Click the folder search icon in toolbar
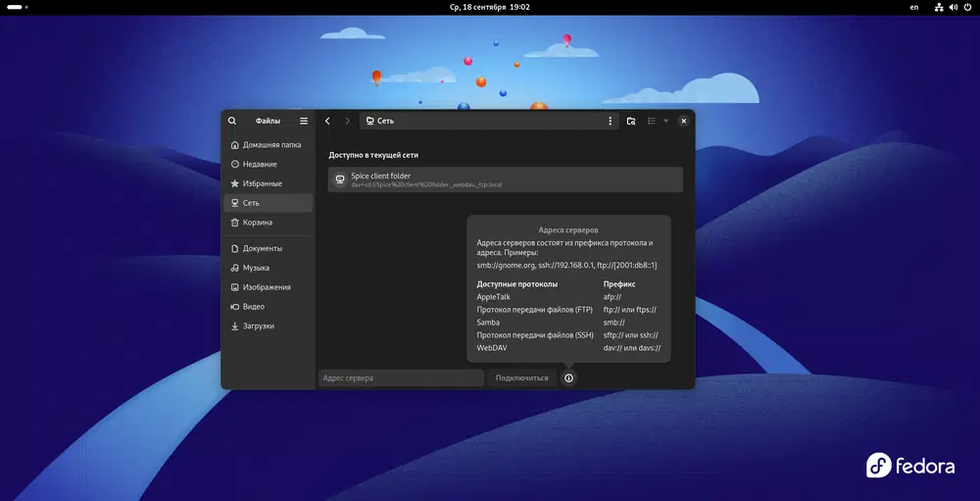The image size is (980, 501). (x=631, y=121)
